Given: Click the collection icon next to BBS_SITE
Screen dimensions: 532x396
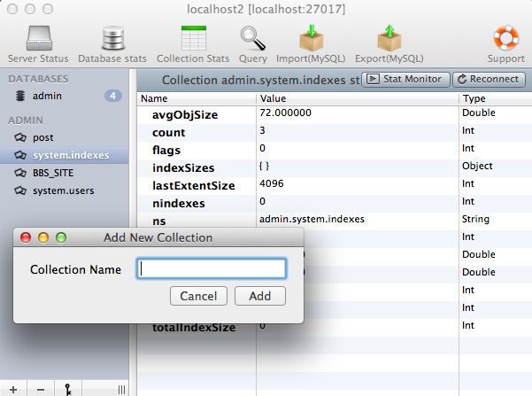Looking at the screenshot, I should 20,173.
